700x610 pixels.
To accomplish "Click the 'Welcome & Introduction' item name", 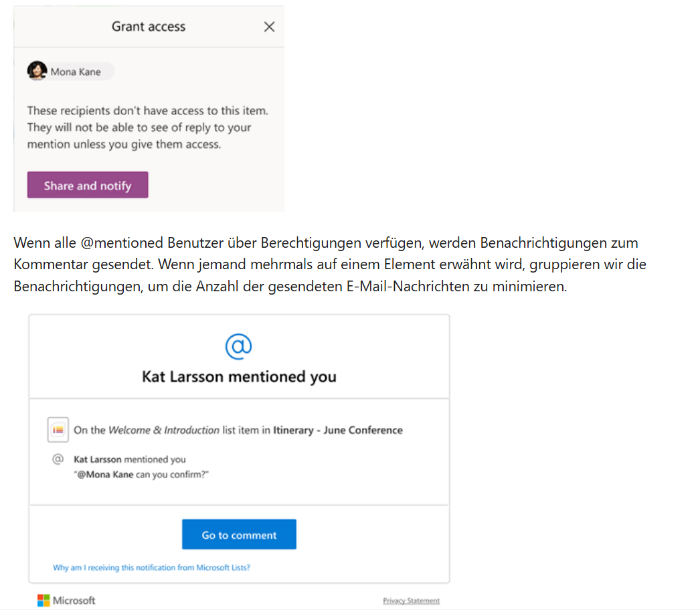I will [164, 430].
